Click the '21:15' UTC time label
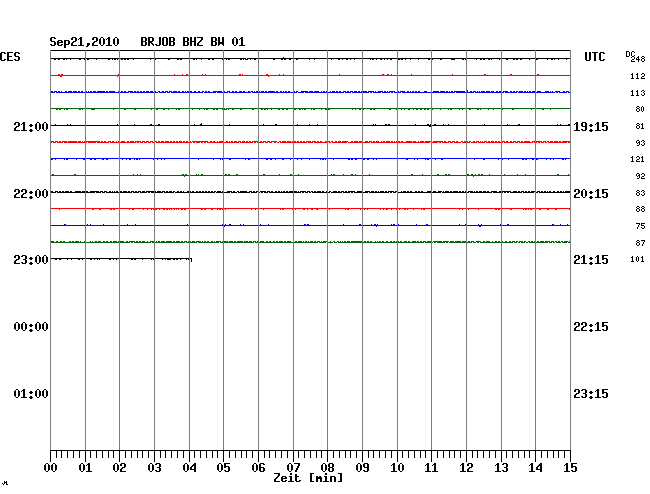The width and height of the screenshot is (650, 494). click(591, 260)
